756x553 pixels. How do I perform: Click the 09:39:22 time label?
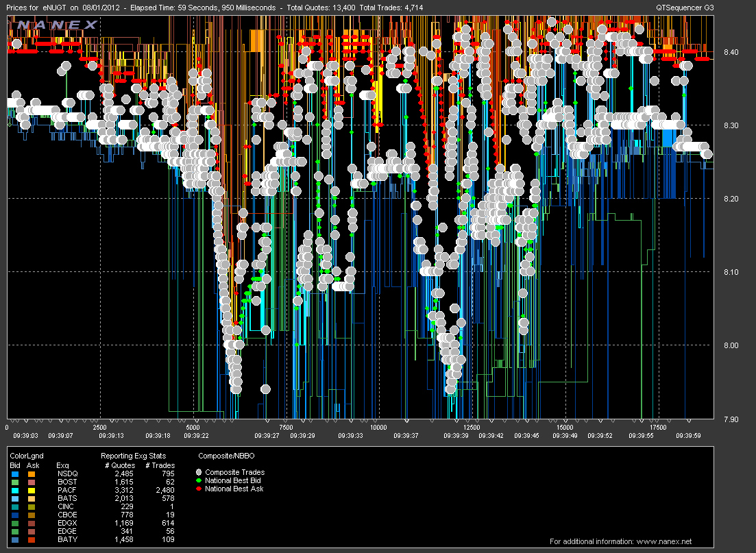[196, 435]
